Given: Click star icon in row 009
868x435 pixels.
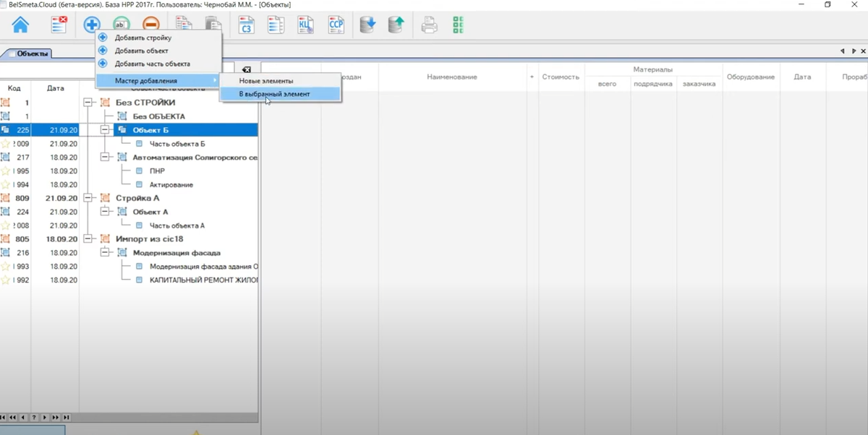Looking at the screenshot, I should pos(6,144).
